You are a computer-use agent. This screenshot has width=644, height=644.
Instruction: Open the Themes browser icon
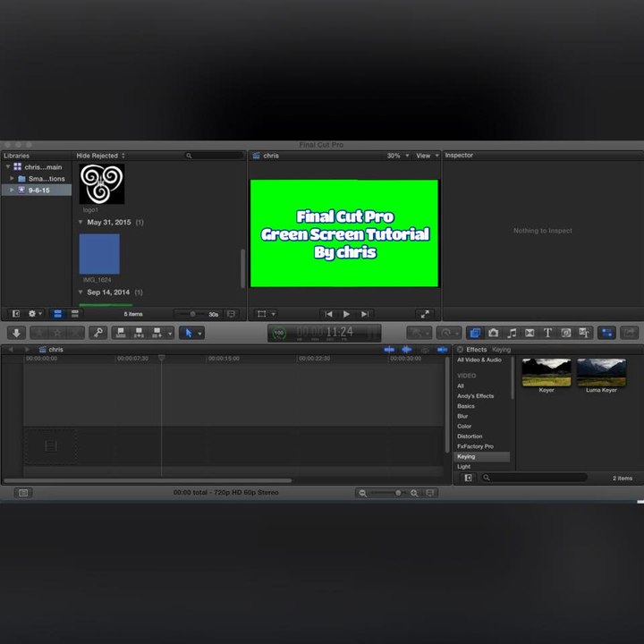tap(583, 333)
